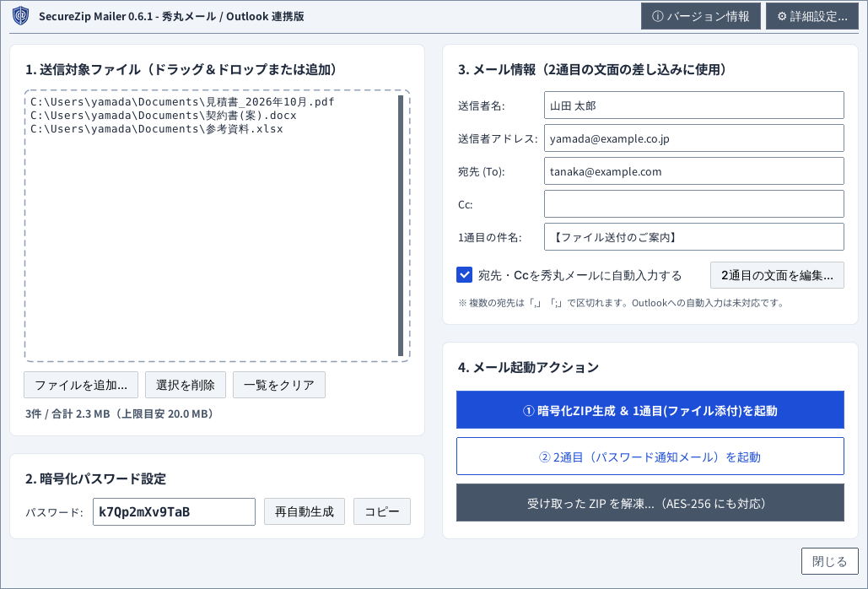Focus the パスワード input field

pyautogui.click(x=174, y=511)
